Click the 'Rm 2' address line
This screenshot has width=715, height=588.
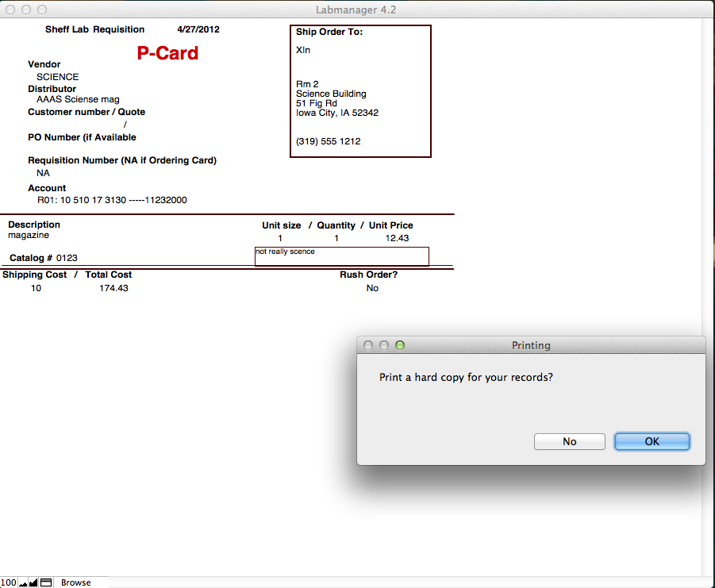[307, 84]
